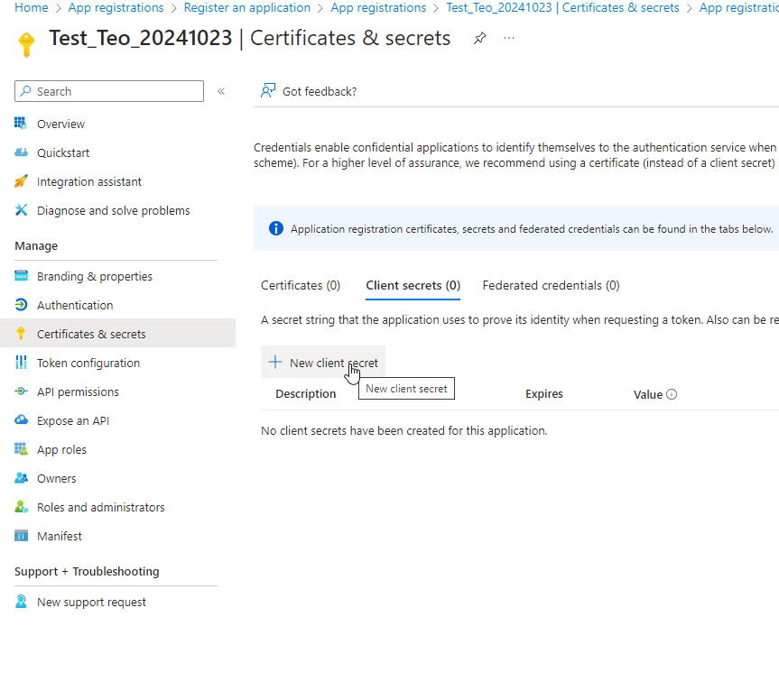Click the Got feedback? link
779x700 pixels.
pos(320,91)
